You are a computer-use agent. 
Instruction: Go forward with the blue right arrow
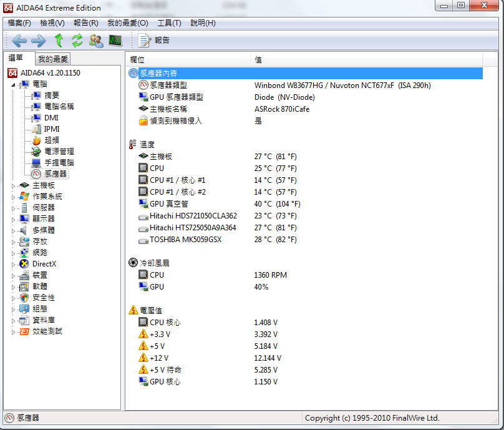click(x=39, y=41)
